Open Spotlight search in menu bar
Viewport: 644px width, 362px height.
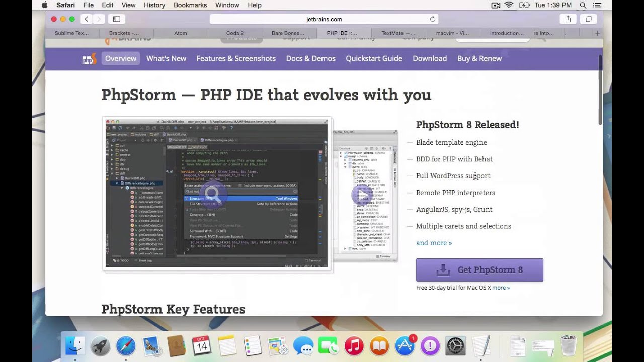[583, 5]
